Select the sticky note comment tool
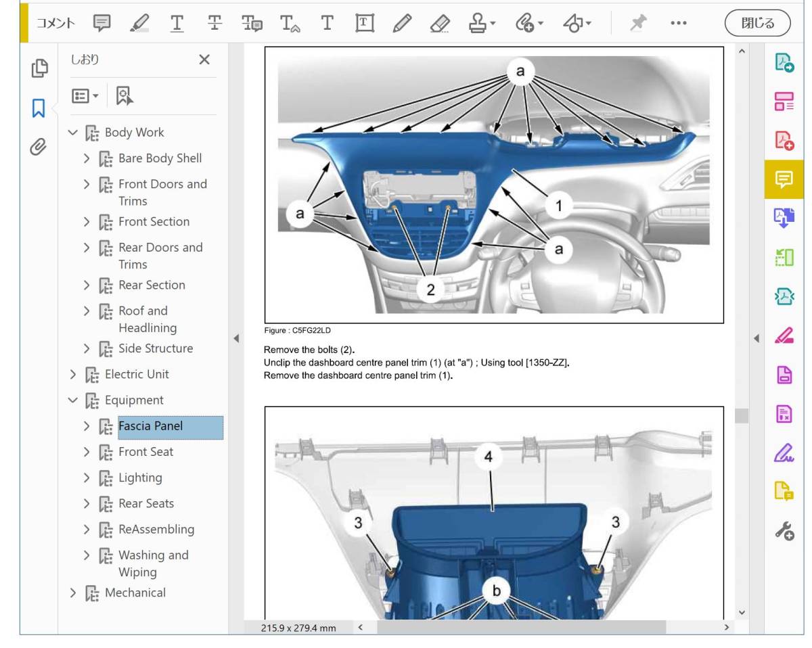The height and width of the screenshot is (648, 812). (102, 22)
